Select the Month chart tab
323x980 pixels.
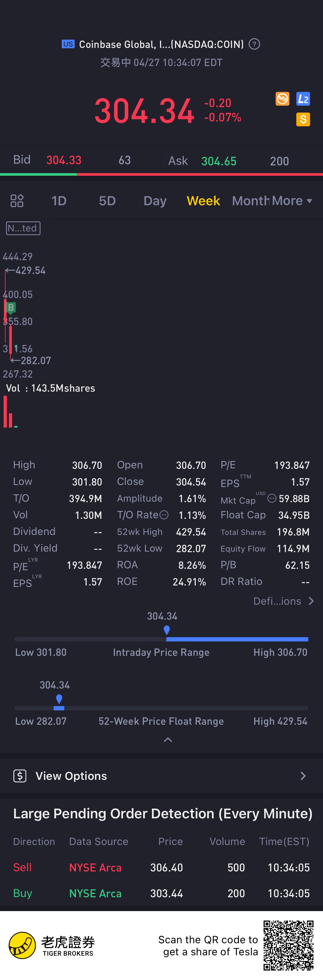[250, 200]
